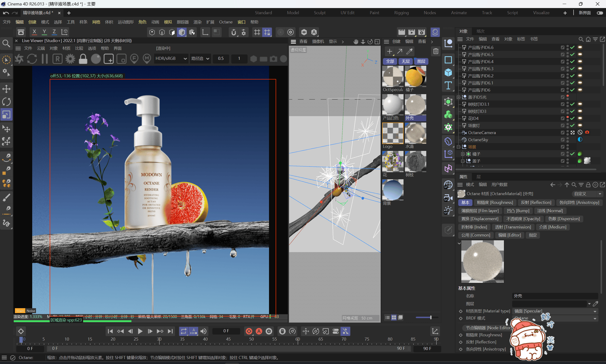Click the Cube primitive icon
Viewport: 606px width, 364px height.
(x=448, y=72)
